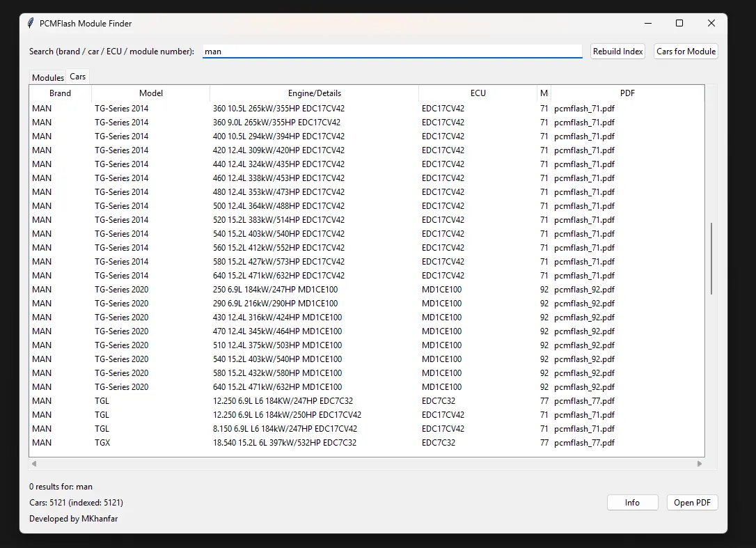The width and height of the screenshot is (756, 548).
Task: Click the PDF column header
Action: [627, 93]
